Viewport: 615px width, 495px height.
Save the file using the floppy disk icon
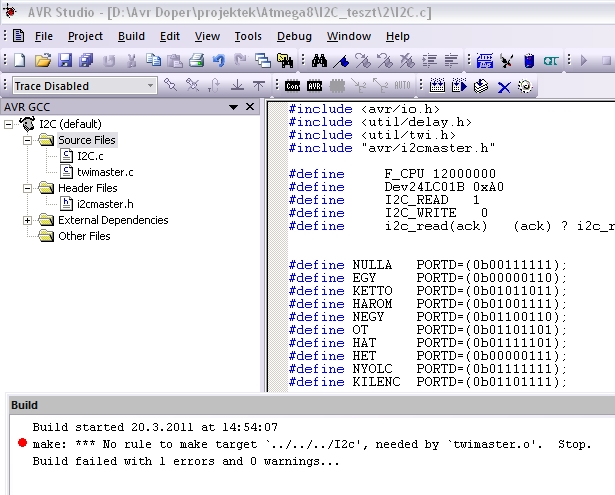pyautogui.click(x=65, y=60)
